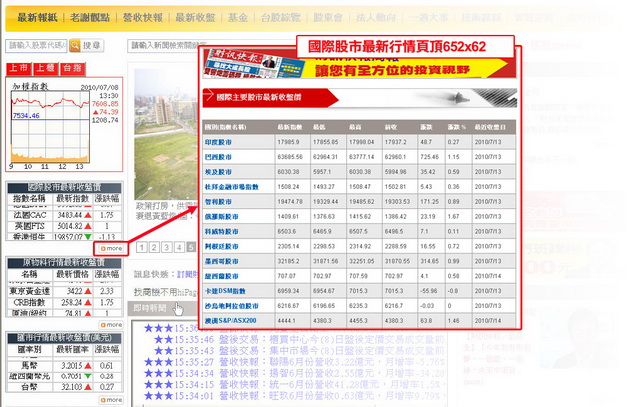
Task: Switch to the 台指 chart tab
Action: tap(73, 68)
